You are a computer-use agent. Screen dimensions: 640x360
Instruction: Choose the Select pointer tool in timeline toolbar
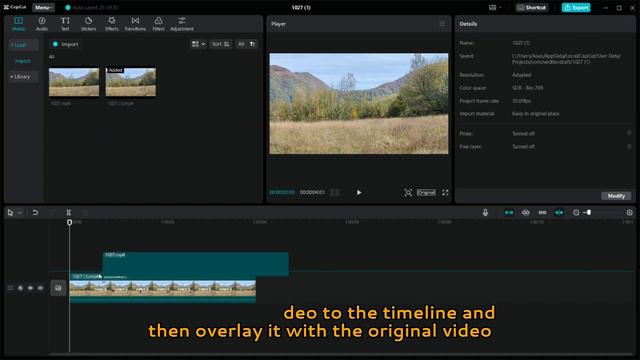click(10, 213)
